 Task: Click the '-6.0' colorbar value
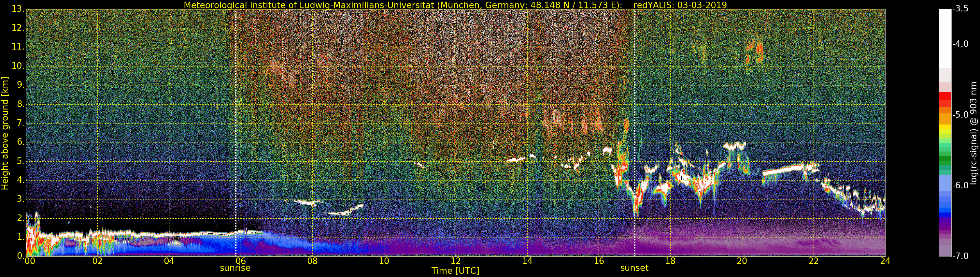click(x=960, y=186)
